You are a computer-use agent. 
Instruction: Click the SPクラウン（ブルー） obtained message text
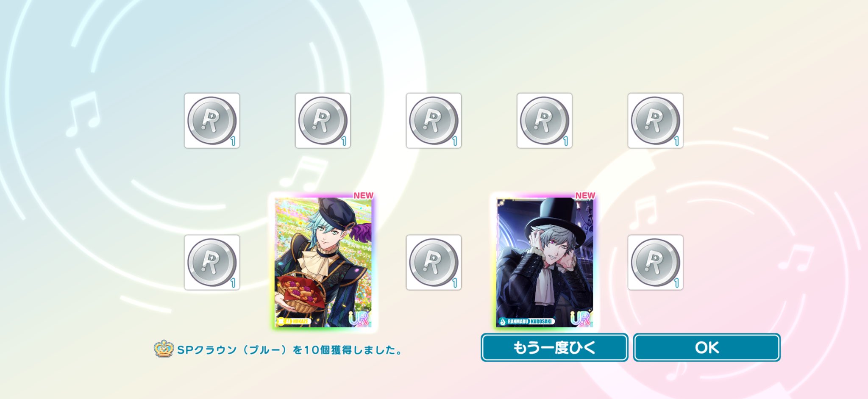(x=289, y=350)
